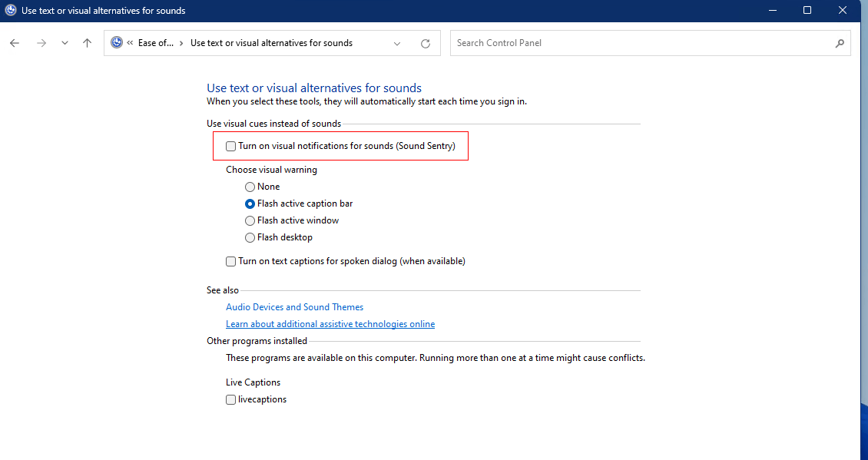Select the None visual warning option
The height and width of the screenshot is (460, 868).
coord(250,187)
